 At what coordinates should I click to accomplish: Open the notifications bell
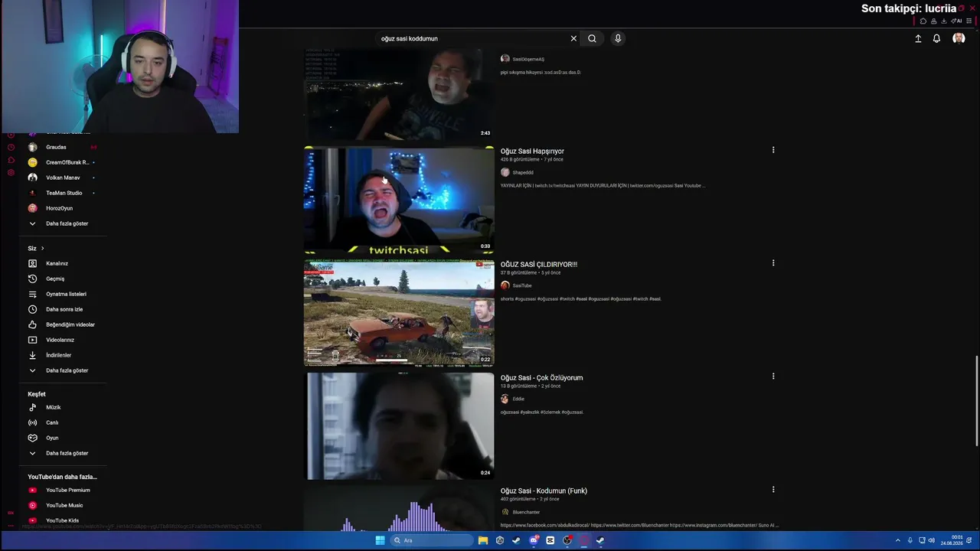pos(936,38)
